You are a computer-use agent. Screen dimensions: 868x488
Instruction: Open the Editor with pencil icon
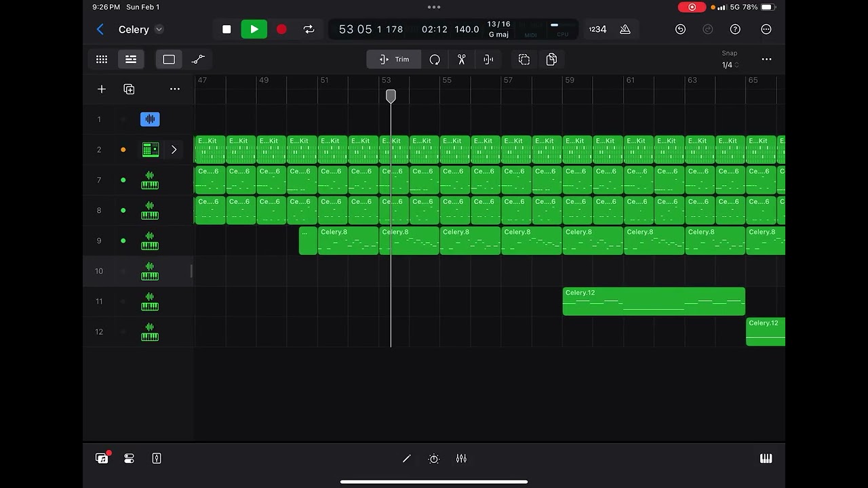(406, 459)
